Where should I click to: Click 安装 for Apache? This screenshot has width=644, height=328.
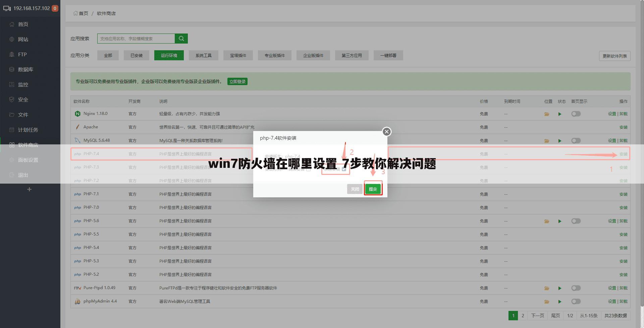[x=624, y=127]
